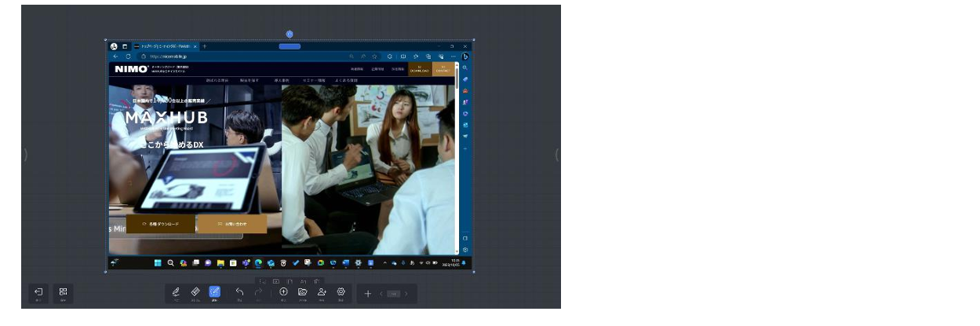This screenshot has width=980, height=326.
Task: Click the highlighted selection tool in whiteboard toolbar
Action: (x=214, y=291)
